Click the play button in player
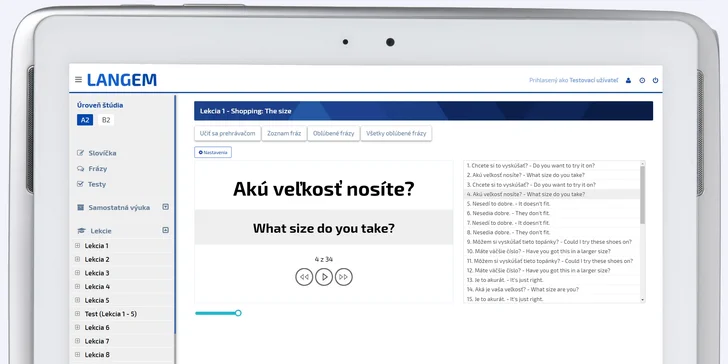728x364 pixels. click(x=324, y=277)
